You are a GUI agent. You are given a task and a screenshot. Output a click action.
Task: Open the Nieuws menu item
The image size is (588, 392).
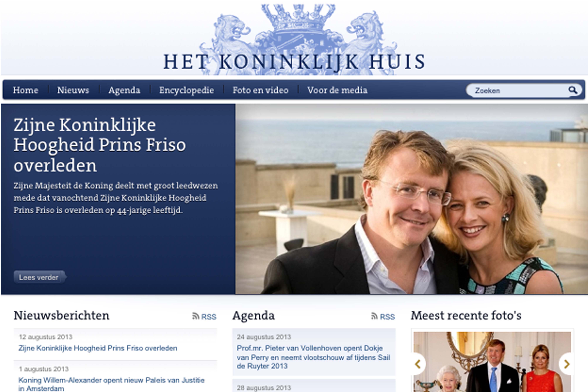(73, 90)
